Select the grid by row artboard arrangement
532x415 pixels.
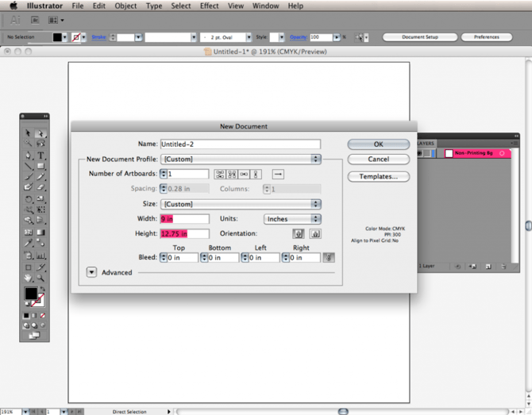pyautogui.click(x=220, y=175)
